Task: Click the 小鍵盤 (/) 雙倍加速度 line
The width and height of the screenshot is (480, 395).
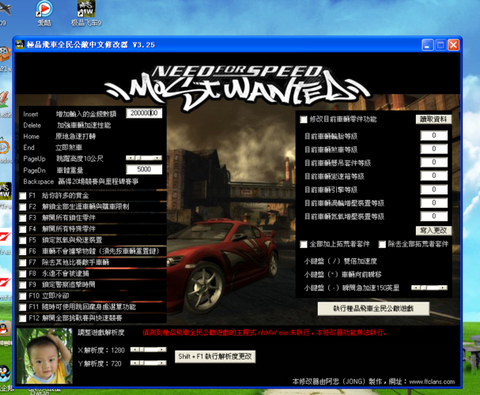Action: click(x=340, y=261)
